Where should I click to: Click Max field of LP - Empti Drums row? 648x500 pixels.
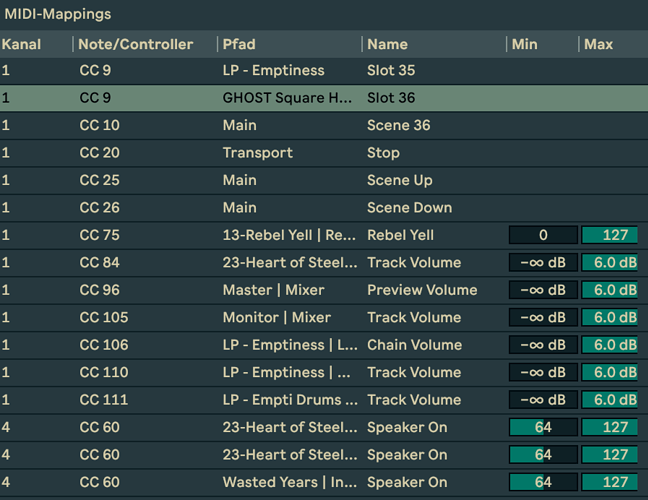pyautogui.click(x=609, y=400)
